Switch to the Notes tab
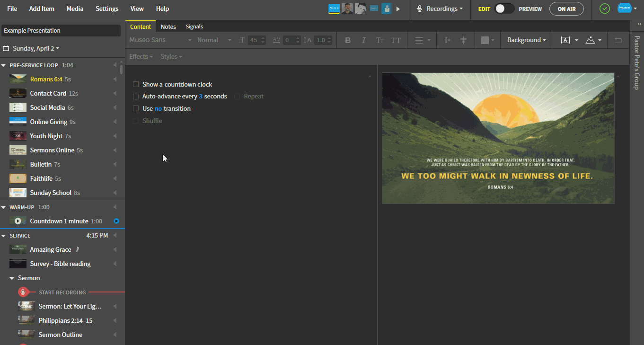Image resolution: width=644 pixels, height=345 pixels. [x=168, y=27]
